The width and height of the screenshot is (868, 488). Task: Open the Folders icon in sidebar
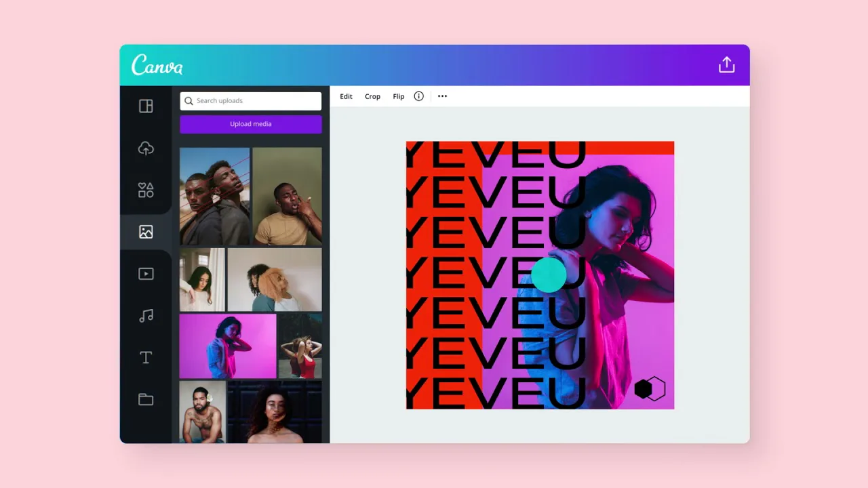click(x=146, y=399)
